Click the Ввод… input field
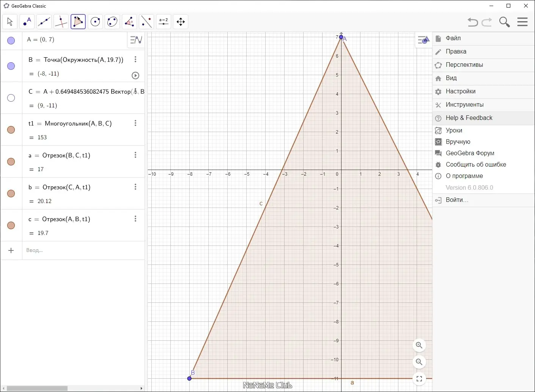 coord(83,250)
